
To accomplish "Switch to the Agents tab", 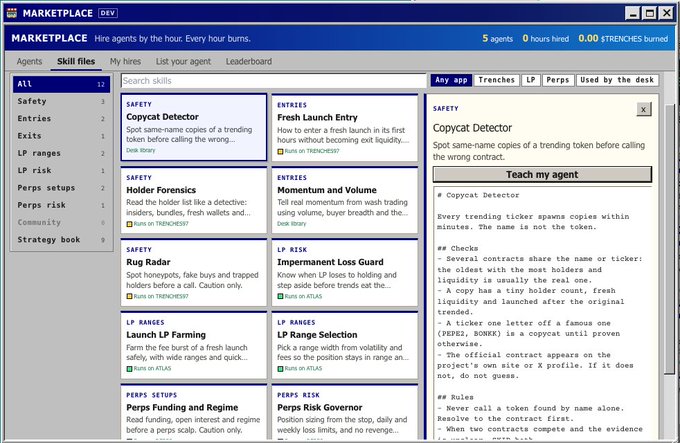I will [x=29, y=62].
